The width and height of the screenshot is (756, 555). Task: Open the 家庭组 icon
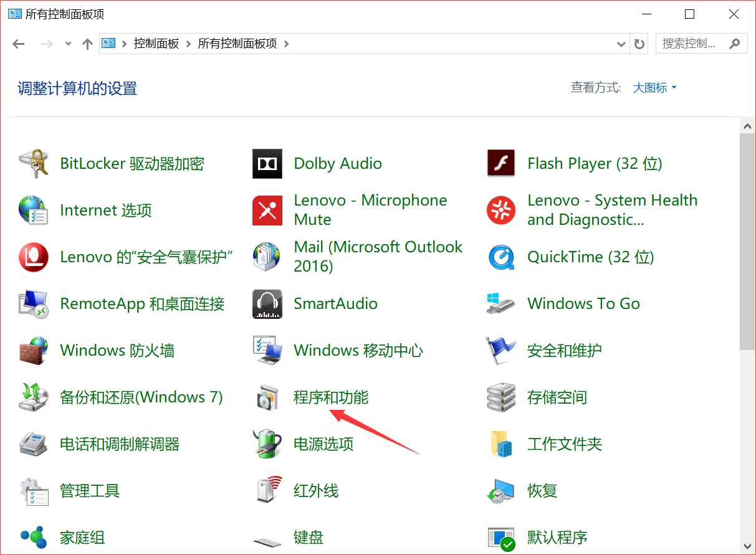point(34,537)
